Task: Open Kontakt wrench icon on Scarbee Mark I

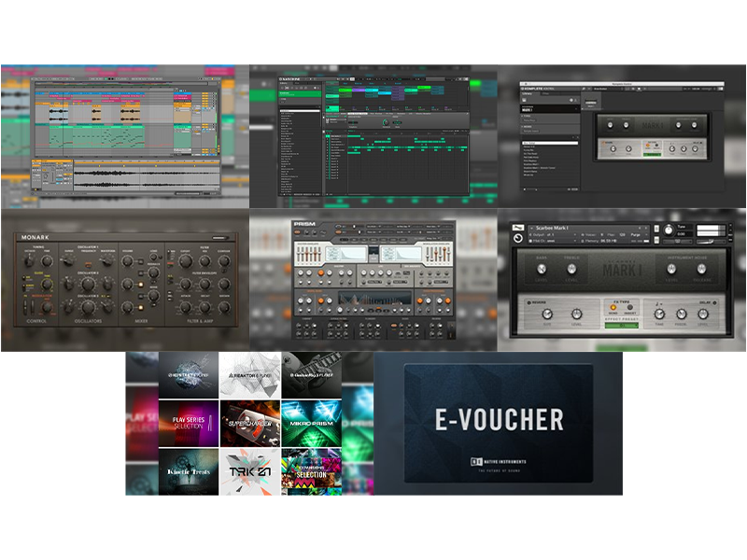Action: click(518, 228)
